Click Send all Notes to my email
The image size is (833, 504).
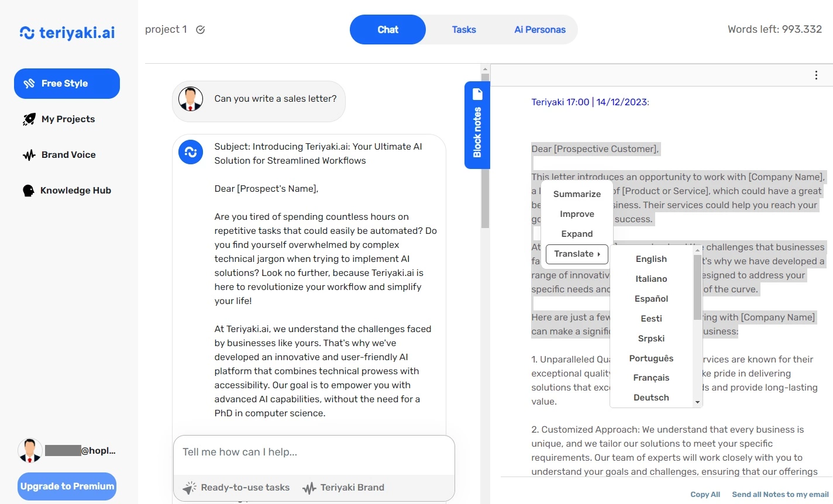[x=780, y=495]
